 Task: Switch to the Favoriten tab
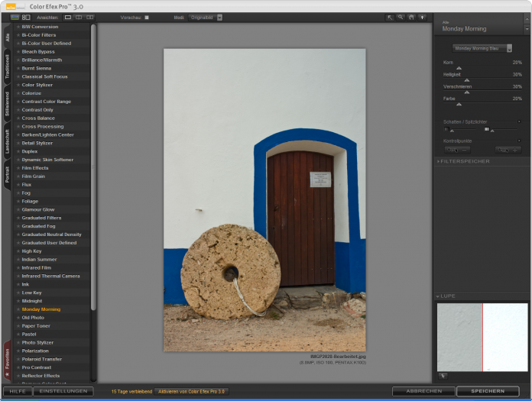click(x=8, y=361)
